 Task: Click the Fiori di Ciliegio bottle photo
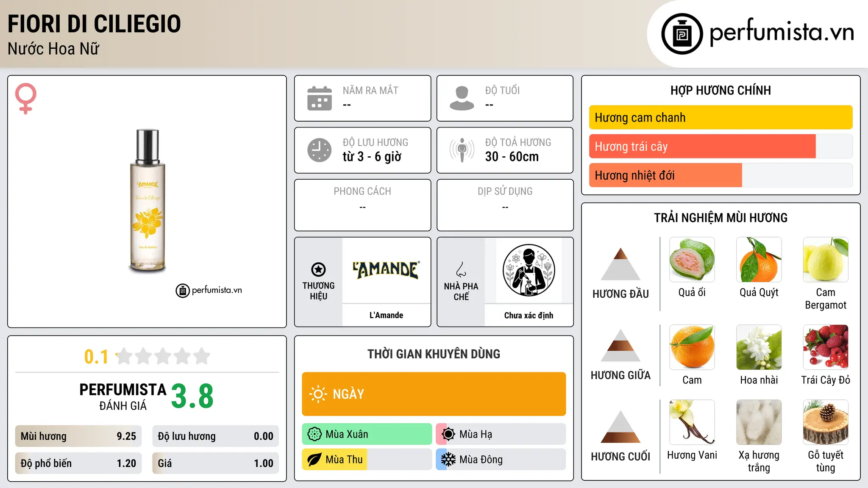click(x=147, y=200)
